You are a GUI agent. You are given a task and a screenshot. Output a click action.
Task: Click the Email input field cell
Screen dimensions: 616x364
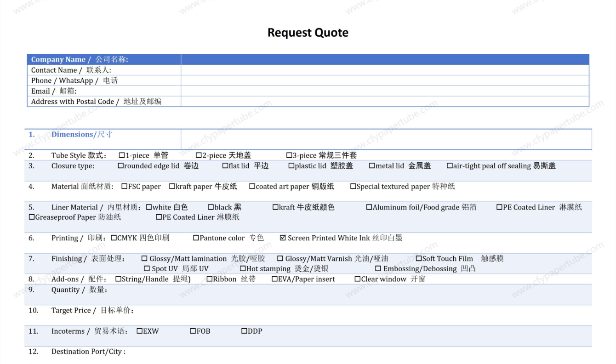[384, 91]
